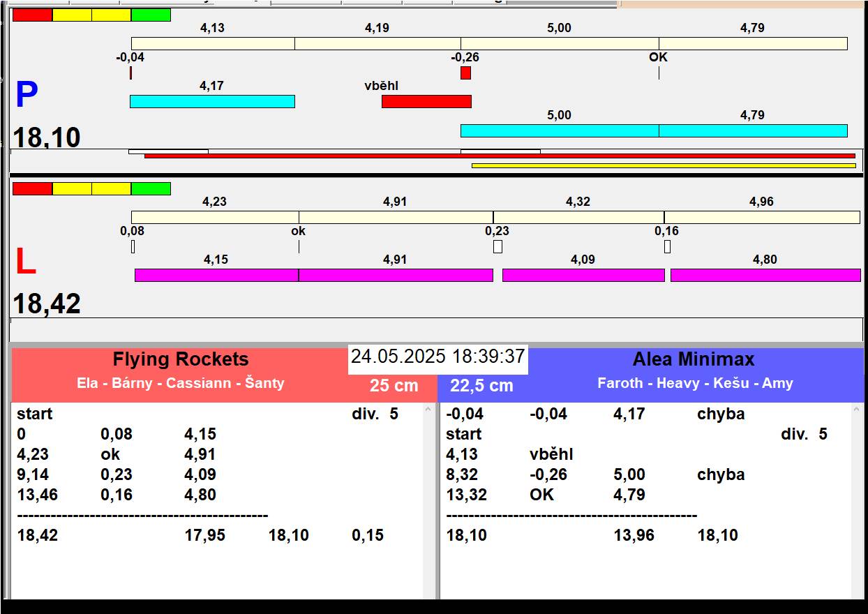Click the red -0,26 pass fault marker
The height and width of the screenshot is (614, 868).
point(465,73)
